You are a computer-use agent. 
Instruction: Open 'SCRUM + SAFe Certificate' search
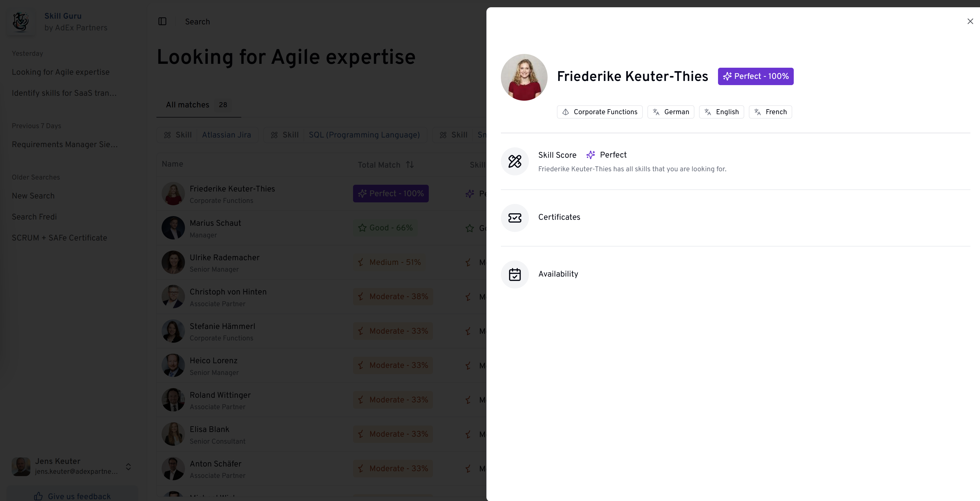59,238
